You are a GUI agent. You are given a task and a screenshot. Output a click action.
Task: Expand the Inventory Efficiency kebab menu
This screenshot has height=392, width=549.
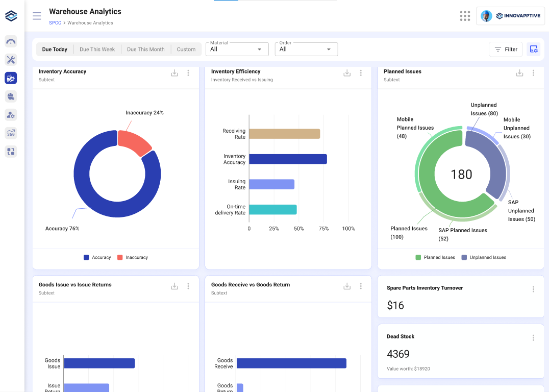pyautogui.click(x=361, y=72)
